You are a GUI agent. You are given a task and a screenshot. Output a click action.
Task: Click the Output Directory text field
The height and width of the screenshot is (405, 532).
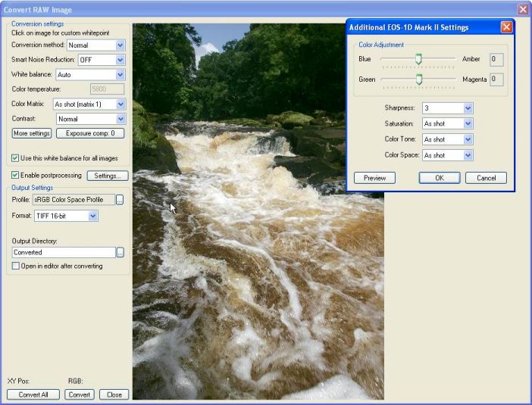point(64,252)
